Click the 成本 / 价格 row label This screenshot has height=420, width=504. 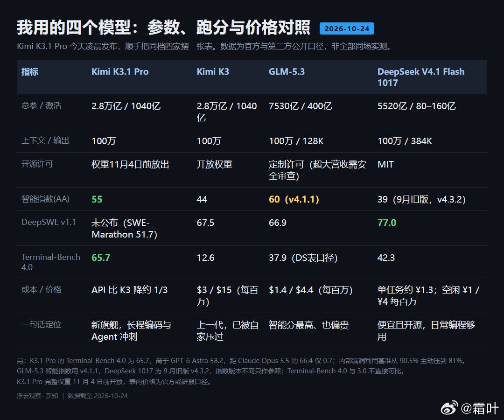41,289
